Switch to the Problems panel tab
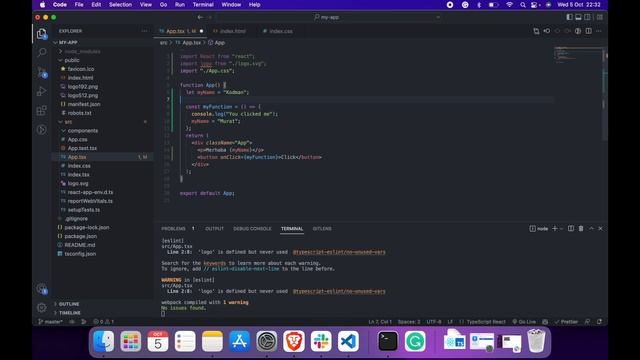The image size is (640, 360). point(173,229)
